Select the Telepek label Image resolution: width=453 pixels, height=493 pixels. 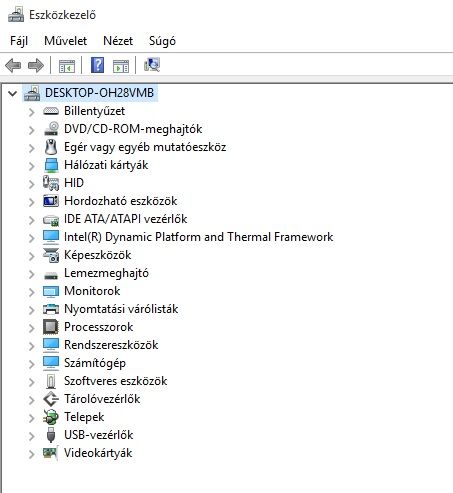pos(84,417)
